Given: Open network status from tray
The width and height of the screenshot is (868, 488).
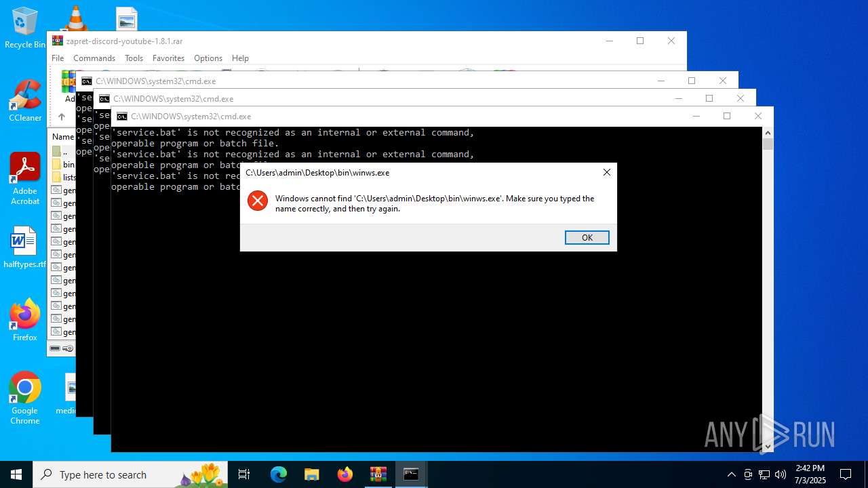Looking at the screenshot, I should click(x=764, y=474).
